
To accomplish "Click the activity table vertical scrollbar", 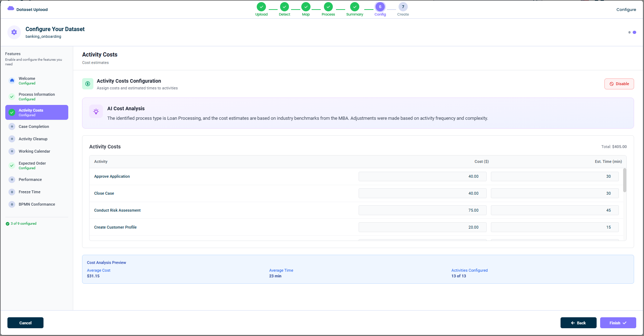I will pyautogui.click(x=625, y=180).
